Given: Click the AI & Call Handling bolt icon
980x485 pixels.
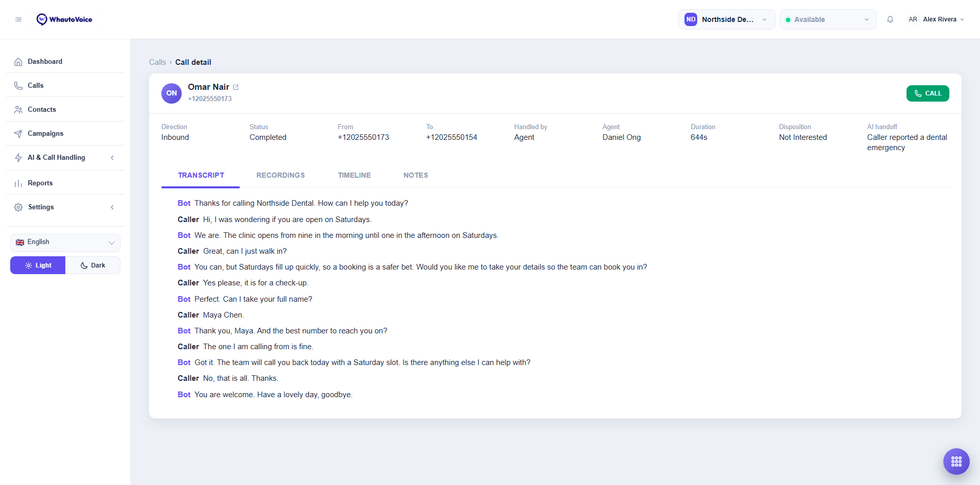Looking at the screenshot, I should click(x=18, y=158).
